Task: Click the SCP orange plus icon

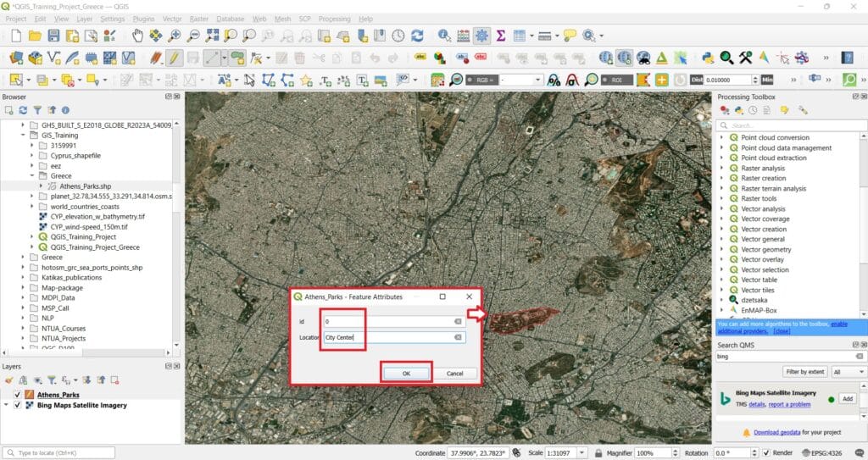Action: 661,80
